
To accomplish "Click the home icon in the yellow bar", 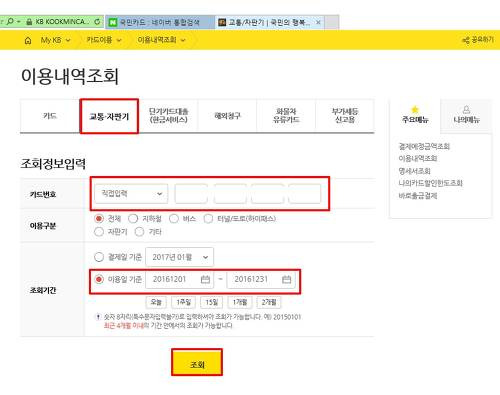I will [x=28, y=41].
